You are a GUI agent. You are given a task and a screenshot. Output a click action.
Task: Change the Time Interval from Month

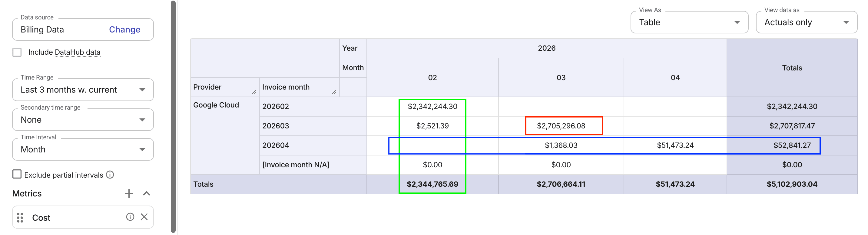pyautogui.click(x=143, y=149)
